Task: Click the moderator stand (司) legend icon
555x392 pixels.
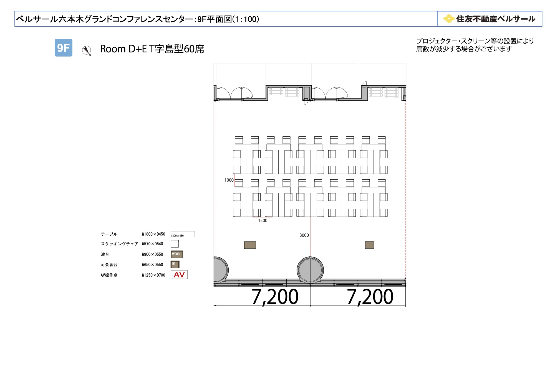Action: [x=175, y=264]
